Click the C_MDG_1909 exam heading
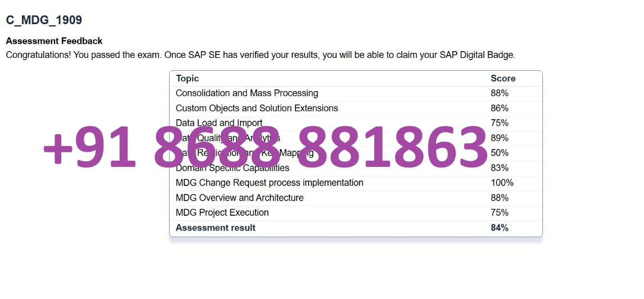The height and width of the screenshot is (299, 644). [x=44, y=20]
